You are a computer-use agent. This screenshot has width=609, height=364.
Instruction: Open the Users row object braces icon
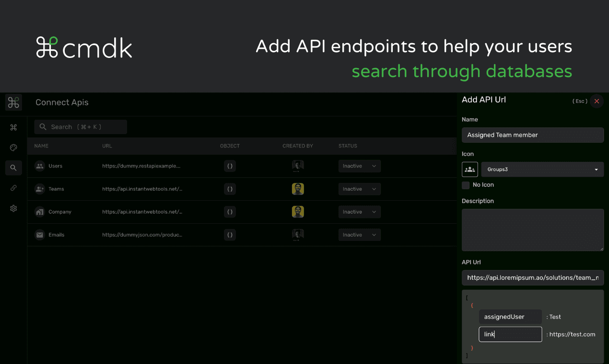(x=230, y=166)
